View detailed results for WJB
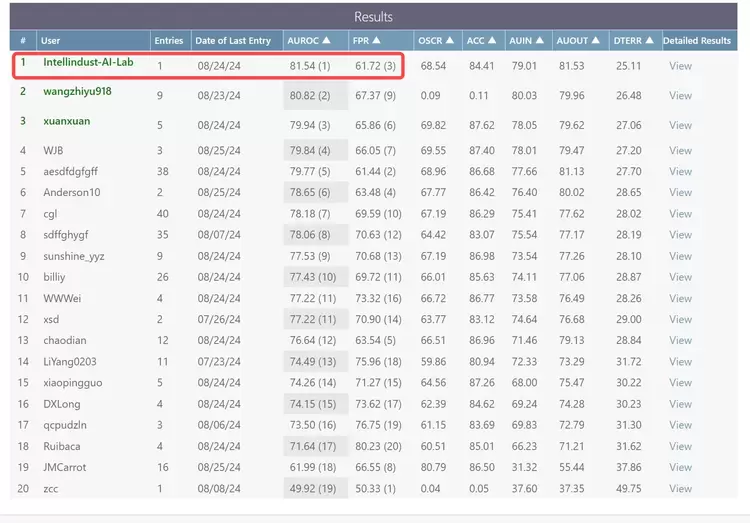 click(680, 150)
